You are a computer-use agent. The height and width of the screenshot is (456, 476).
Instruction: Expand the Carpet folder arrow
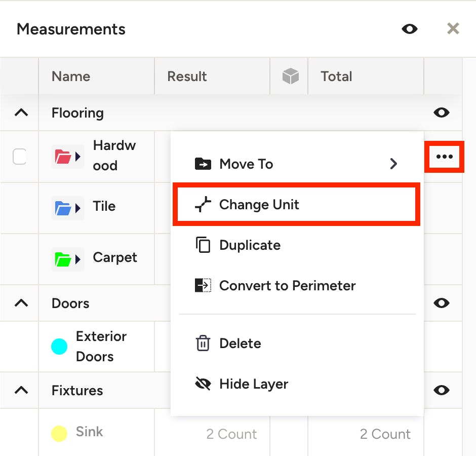click(x=77, y=259)
